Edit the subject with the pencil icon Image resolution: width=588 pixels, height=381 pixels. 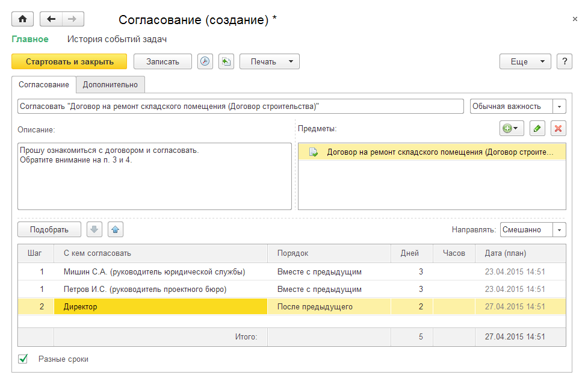(x=537, y=128)
